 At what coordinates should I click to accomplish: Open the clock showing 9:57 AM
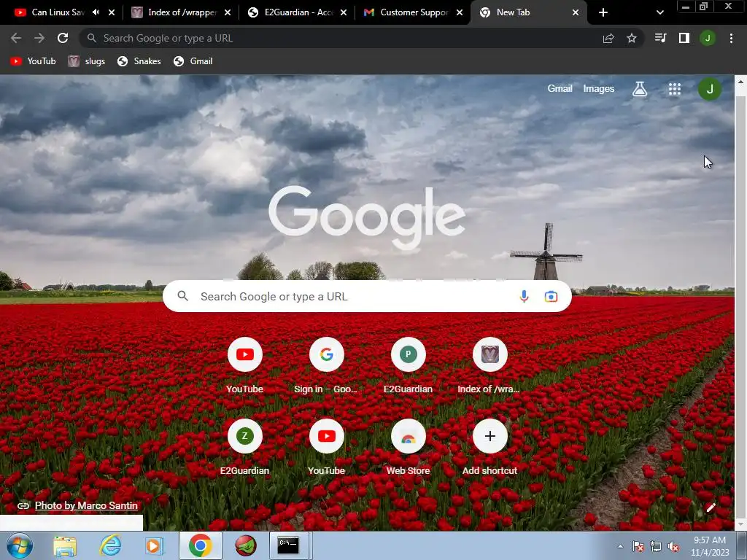point(710,545)
